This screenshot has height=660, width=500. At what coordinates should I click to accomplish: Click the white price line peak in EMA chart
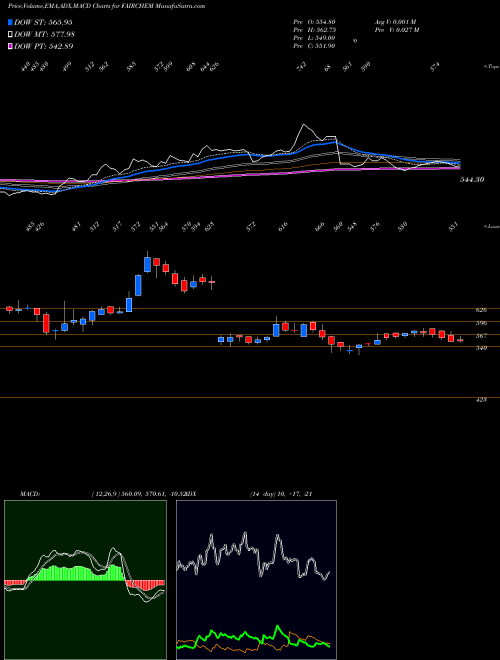click(303, 125)
